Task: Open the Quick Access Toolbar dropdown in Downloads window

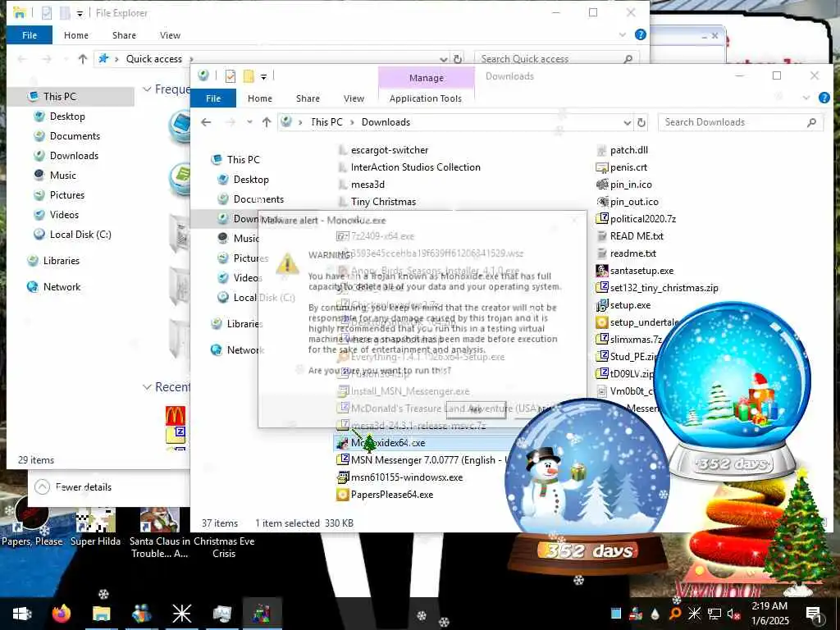Action: point(263,76)
